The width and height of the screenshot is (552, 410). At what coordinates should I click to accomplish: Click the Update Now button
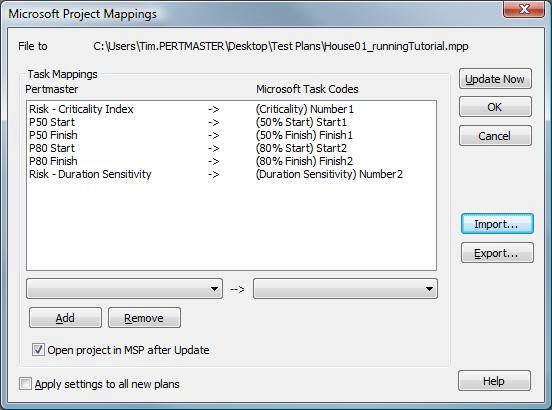pyautogui.click(x=495, y=79)
